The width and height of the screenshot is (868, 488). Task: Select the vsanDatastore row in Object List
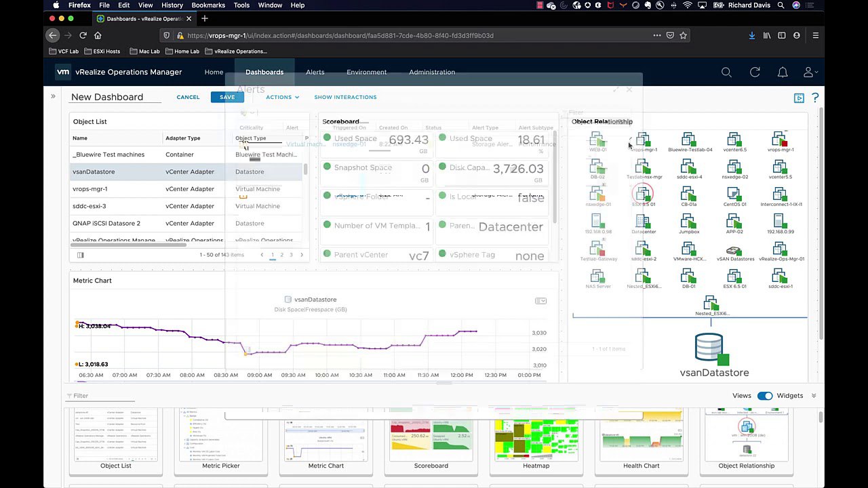(x=187, y=171)
